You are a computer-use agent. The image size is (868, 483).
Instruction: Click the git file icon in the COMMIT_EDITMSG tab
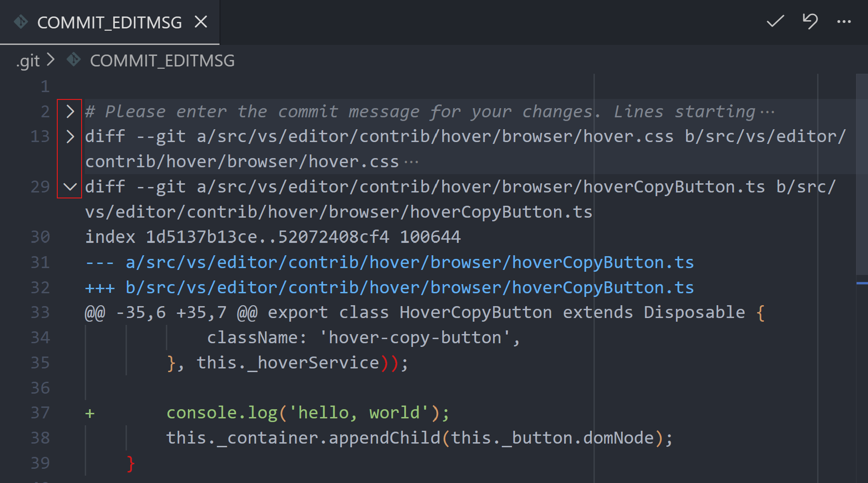[x=20, y=21]
